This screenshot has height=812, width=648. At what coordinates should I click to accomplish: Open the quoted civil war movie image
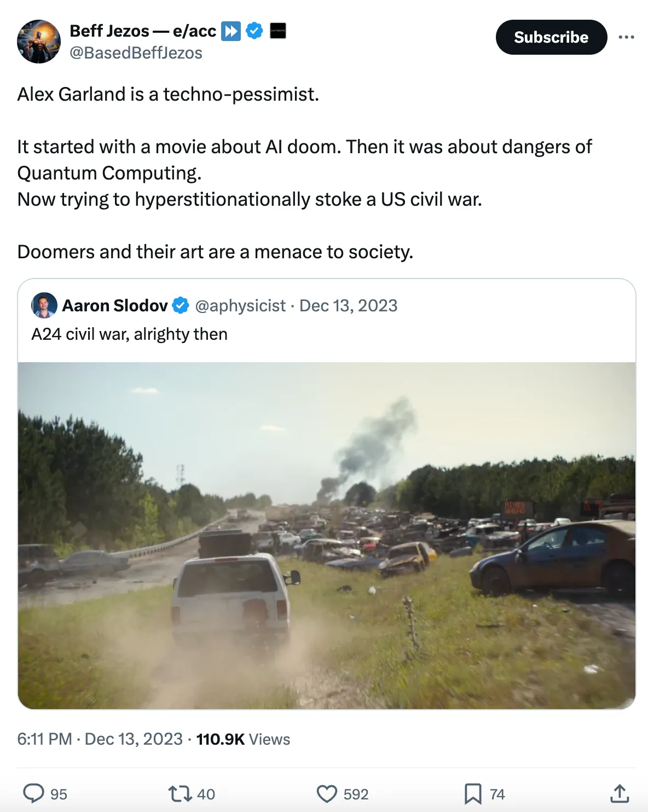[x=327, y=535]
